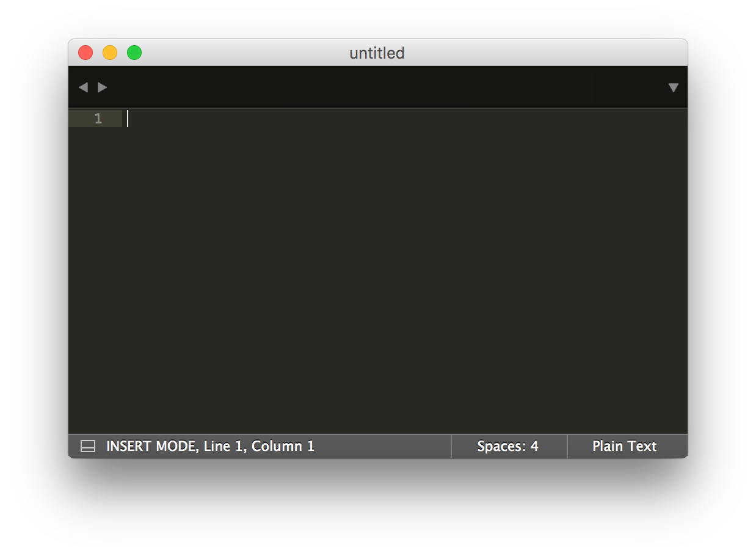Select line number 1 in the gutter
The width and height of the screenshot is (756, 556).
pos(98,119)
